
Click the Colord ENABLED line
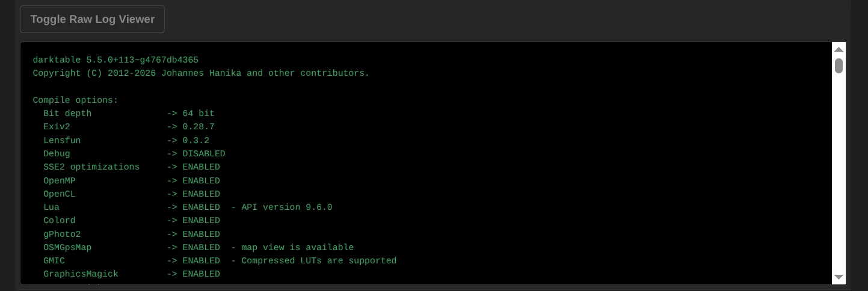tap(132, 221)
